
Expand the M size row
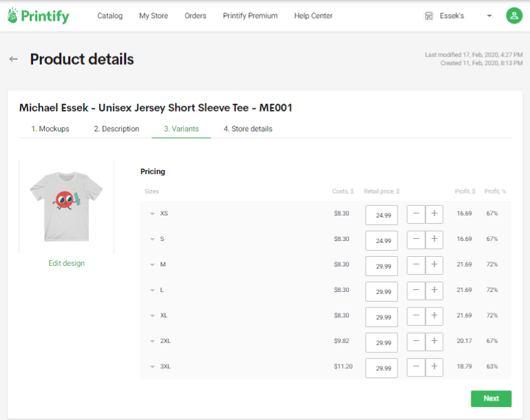(x=152, y=264)
